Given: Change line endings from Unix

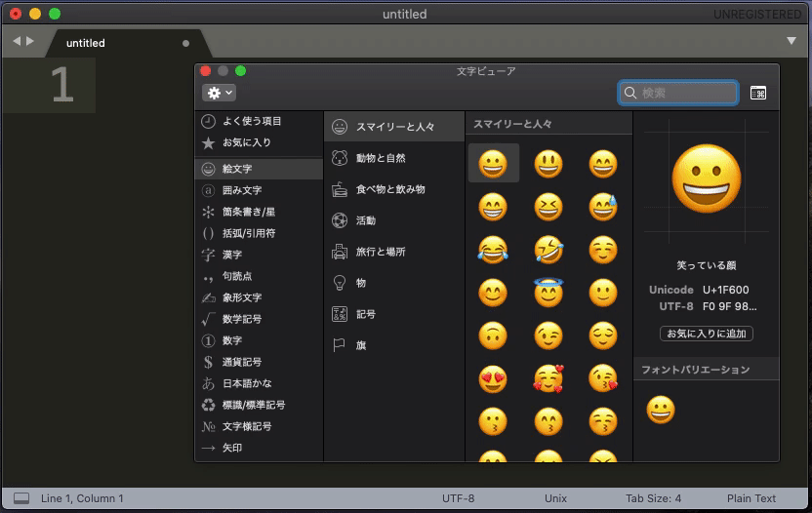Looking at the screenshot, I should pyautogui.click(x=555, y=498).
